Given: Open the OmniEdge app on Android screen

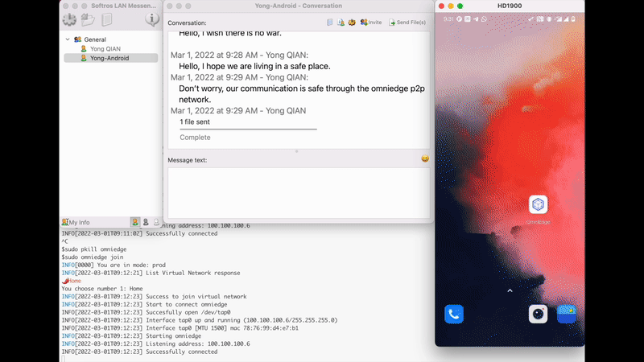Looking at the screenshot, I should pos(537,205).
